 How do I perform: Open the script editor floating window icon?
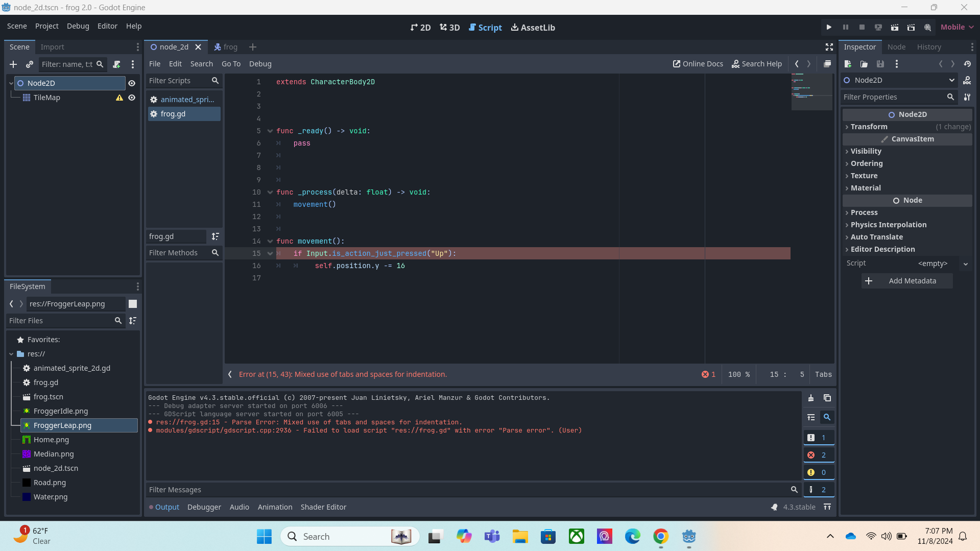coord(827,64)
